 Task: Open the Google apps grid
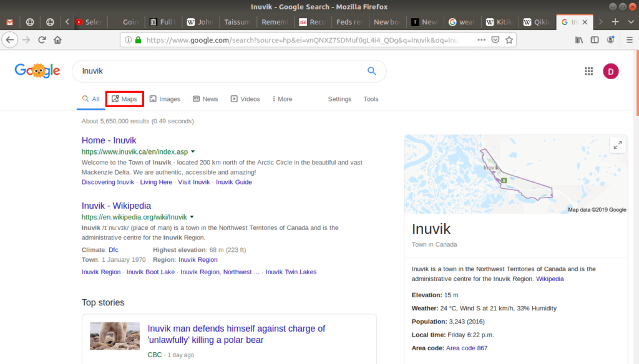tap(588, 71)
